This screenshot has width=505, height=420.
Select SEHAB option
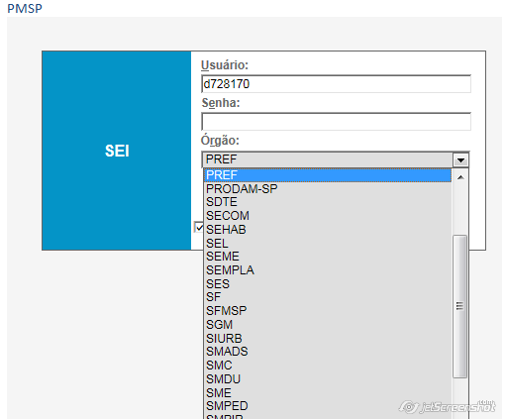click(x=328, y=230)
